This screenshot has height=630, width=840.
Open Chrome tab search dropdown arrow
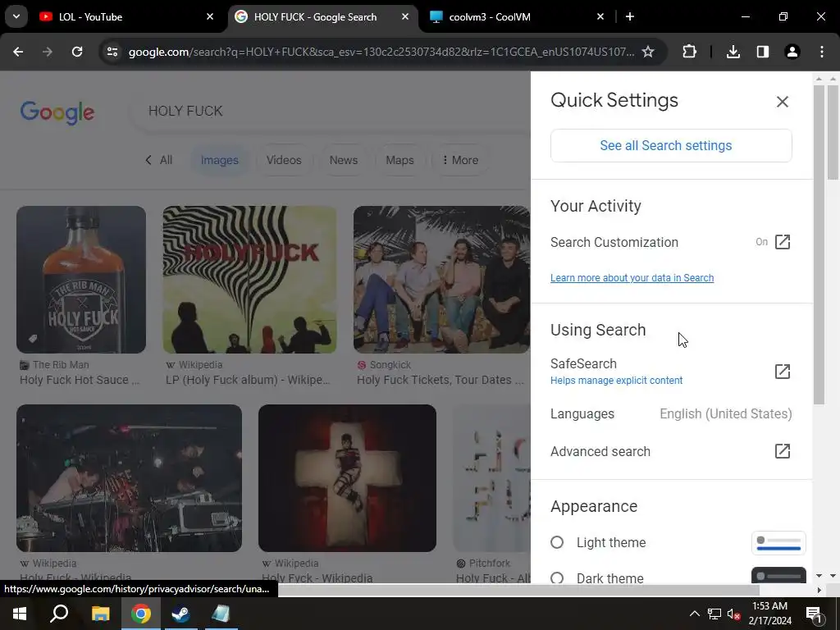pyautogui.click(x=16, y=16)
